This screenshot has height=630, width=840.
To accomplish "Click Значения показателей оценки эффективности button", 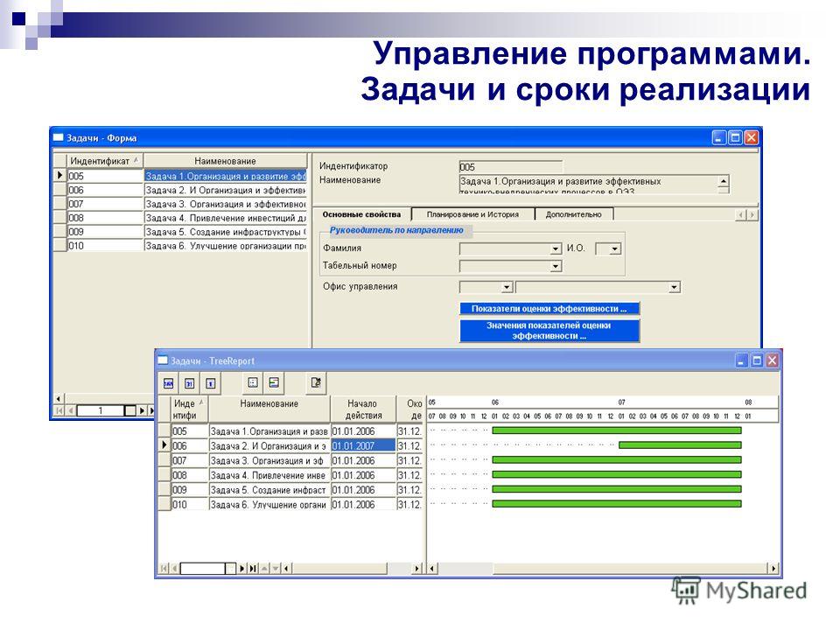I will click(549, 331).
